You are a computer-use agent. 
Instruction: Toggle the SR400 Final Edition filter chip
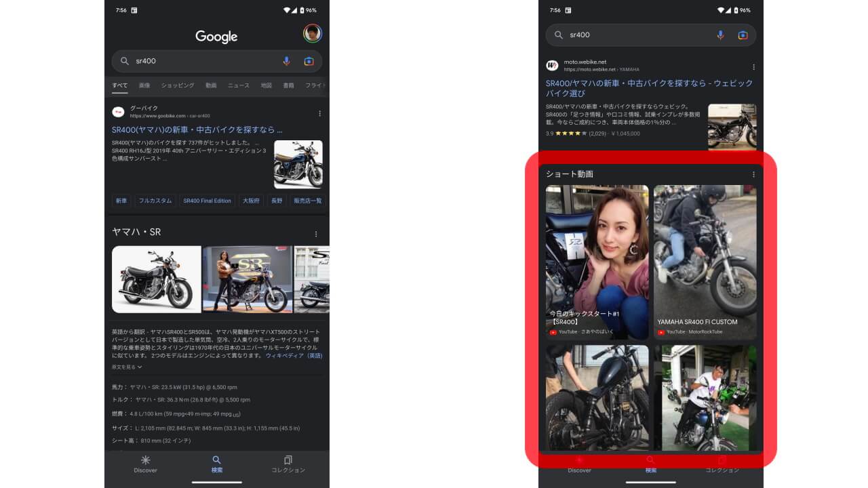click(207, 201)
